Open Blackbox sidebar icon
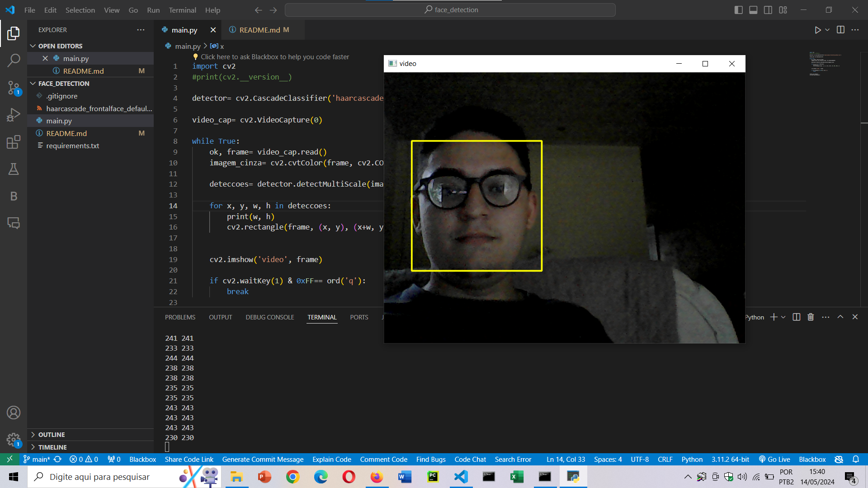 click(14, 196)
